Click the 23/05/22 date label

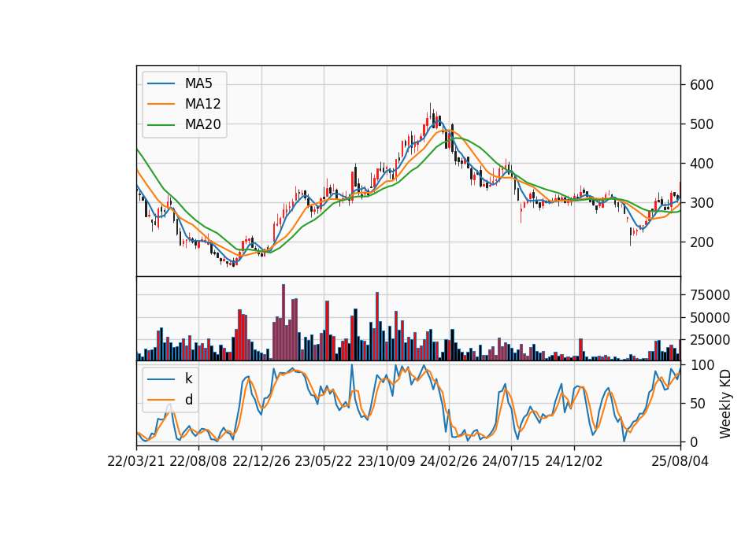point(324,462)
